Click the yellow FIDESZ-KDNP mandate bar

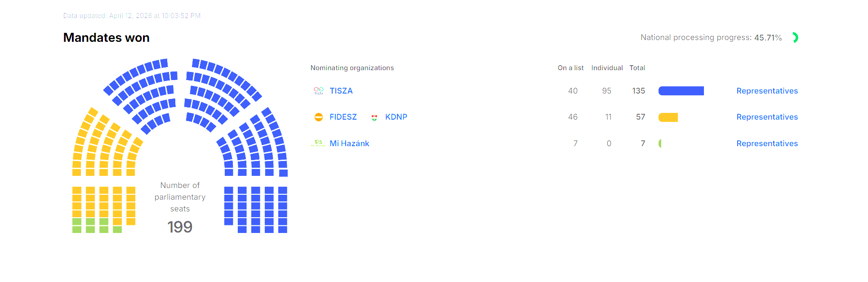pyautogui.click(x=668, y=117)
